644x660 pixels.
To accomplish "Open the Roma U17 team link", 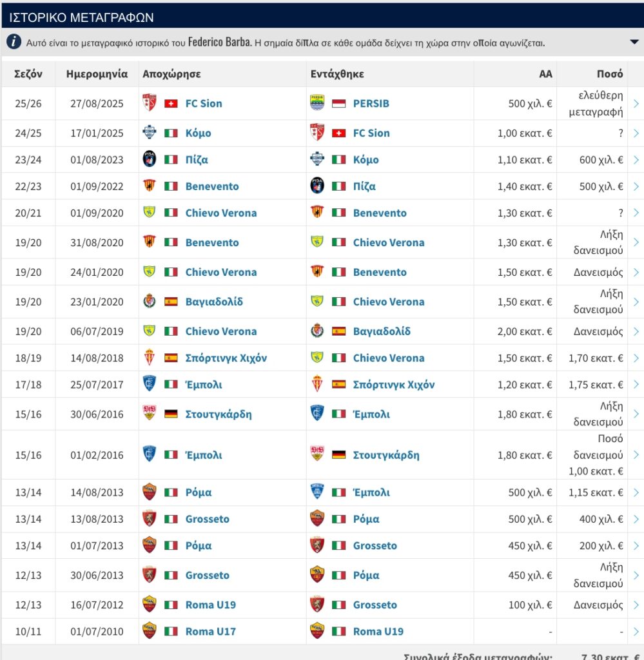I will (210, 631).
